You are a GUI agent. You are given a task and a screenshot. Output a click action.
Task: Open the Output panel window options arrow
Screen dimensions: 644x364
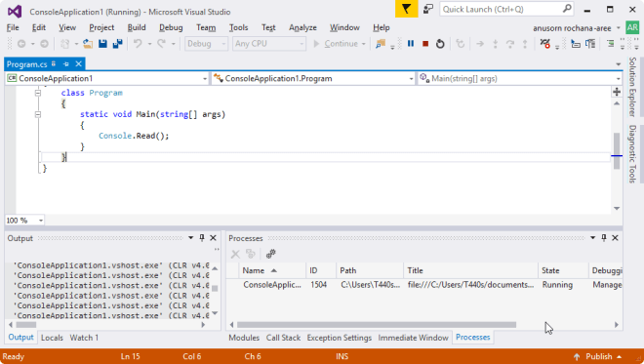pyautogui.click(x=190, y=238)
